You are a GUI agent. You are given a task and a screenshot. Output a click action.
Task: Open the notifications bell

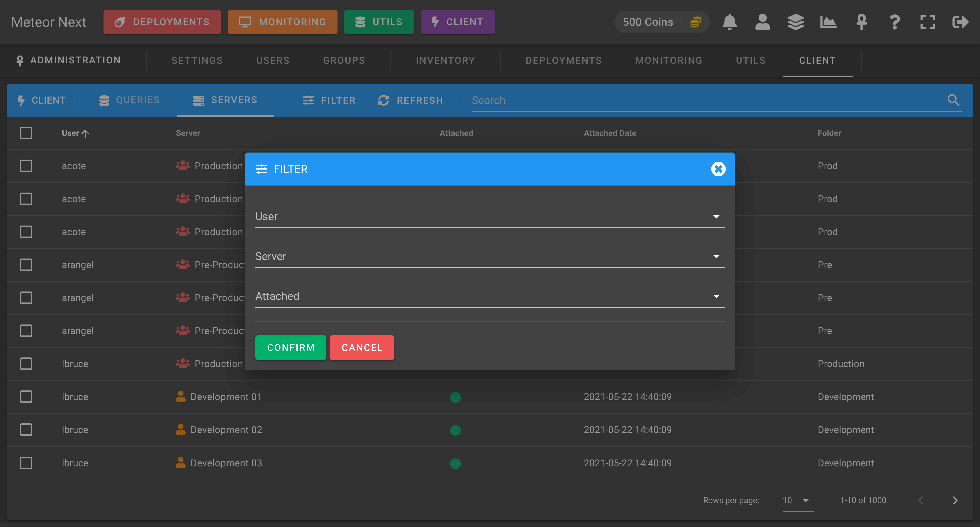[x=729, y=22]
